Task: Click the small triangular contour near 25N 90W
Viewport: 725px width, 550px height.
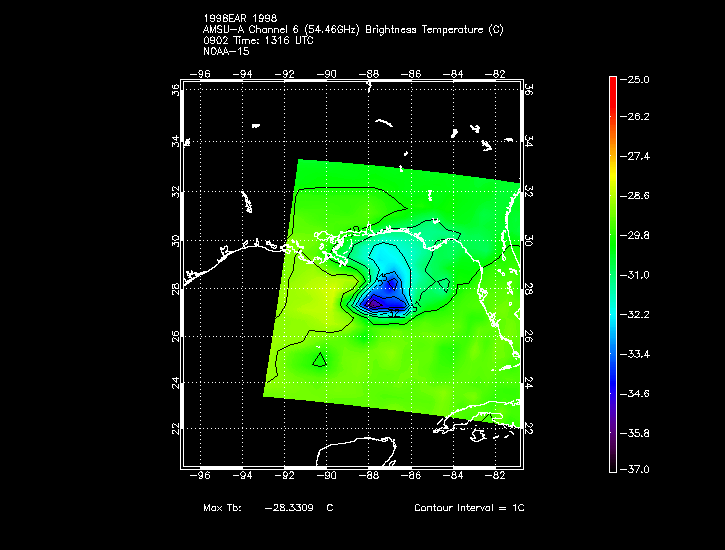Action: [319, 361]
